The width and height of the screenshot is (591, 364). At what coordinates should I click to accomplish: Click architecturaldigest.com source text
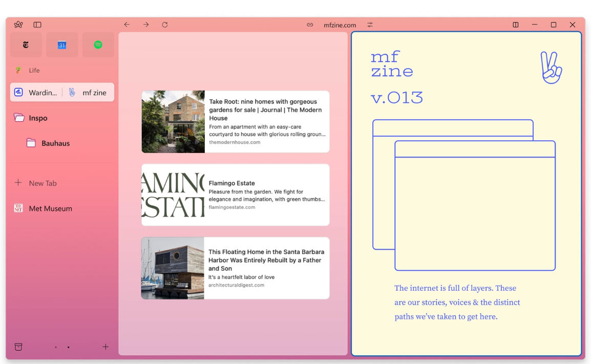click(x=236, y=285)
